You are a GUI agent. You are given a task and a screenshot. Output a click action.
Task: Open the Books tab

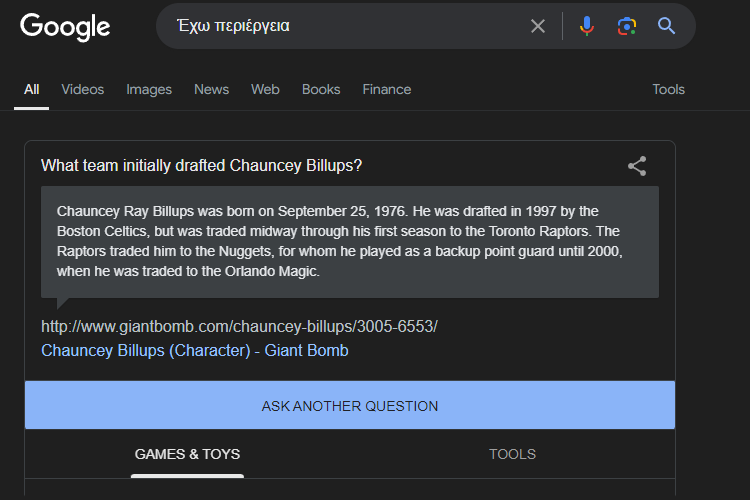click(321, 89)
